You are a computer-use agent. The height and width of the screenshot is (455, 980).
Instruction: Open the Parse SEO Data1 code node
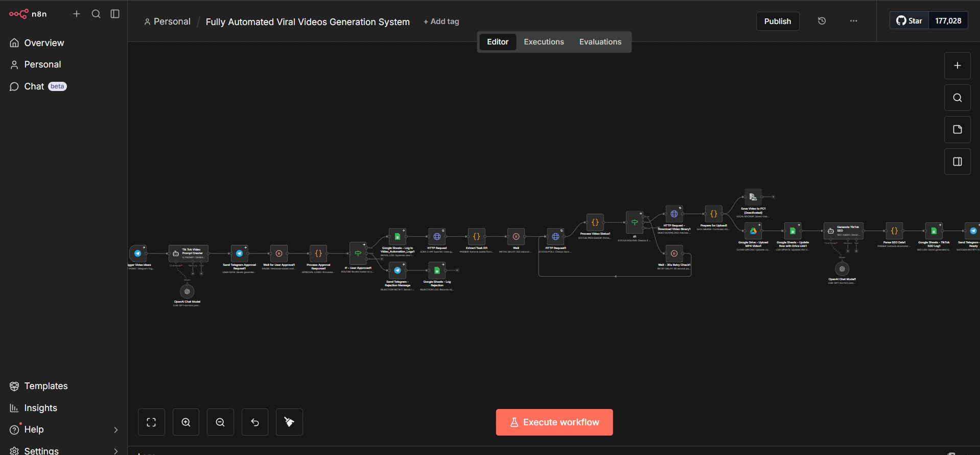[895, 231]
